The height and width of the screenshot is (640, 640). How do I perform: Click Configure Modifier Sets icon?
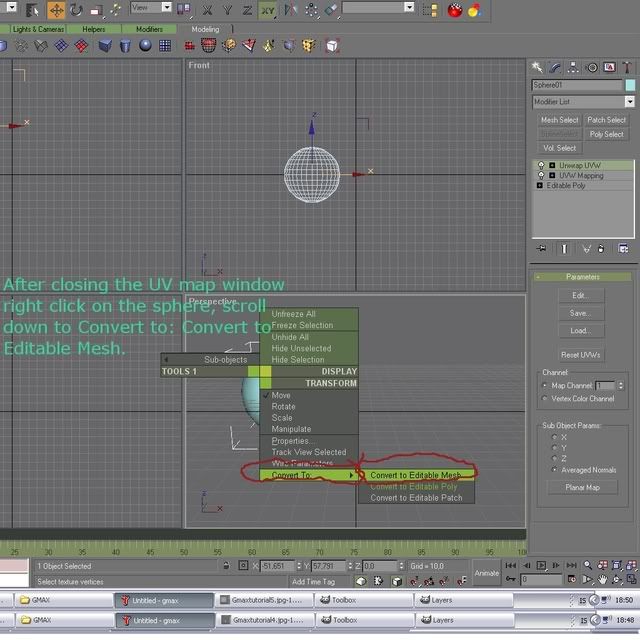point(625,248)
